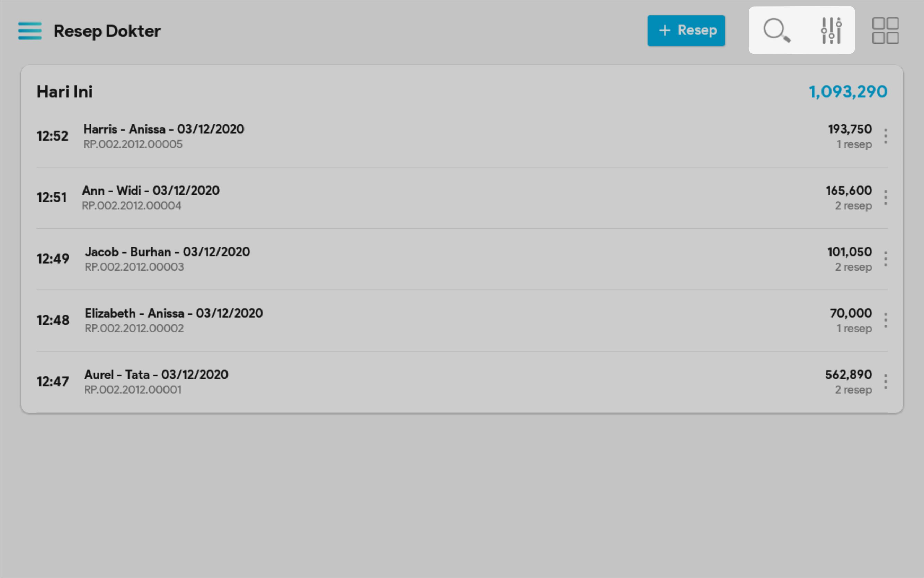Open Harris - Anissa - 03/12/2020 entry
Viewport: 924px width, 578px height.
[x=163, y=130]
